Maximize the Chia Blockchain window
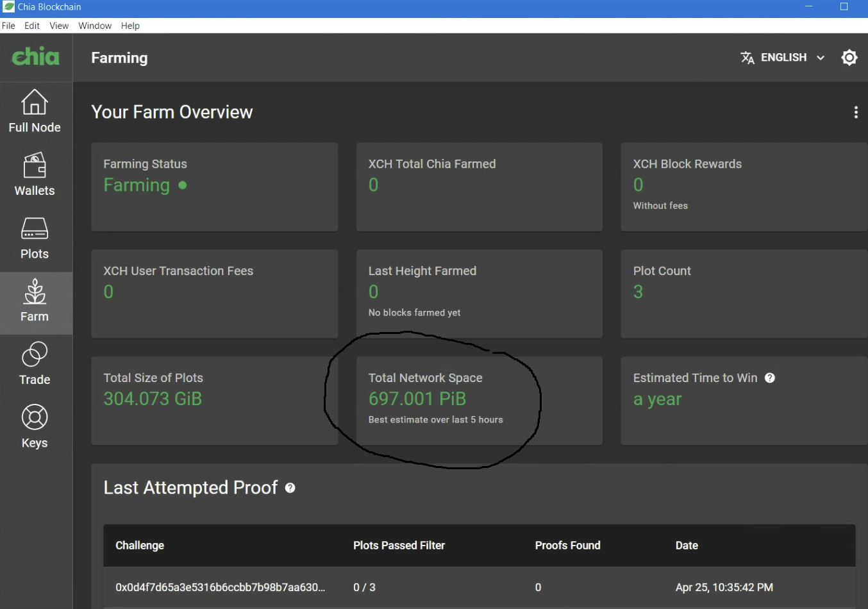Screen dimensions: 868x609 (844, 7)
